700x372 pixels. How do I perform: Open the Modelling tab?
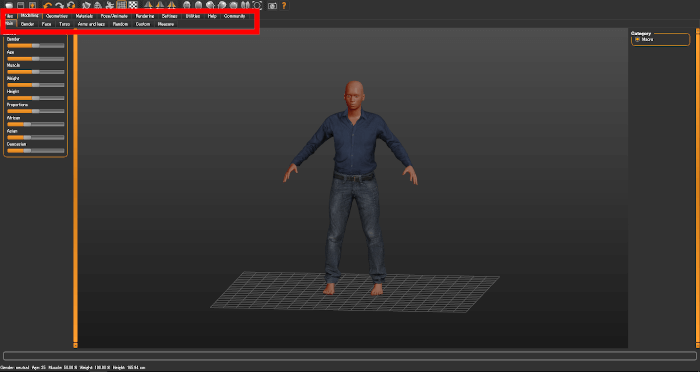coord(29,15)
